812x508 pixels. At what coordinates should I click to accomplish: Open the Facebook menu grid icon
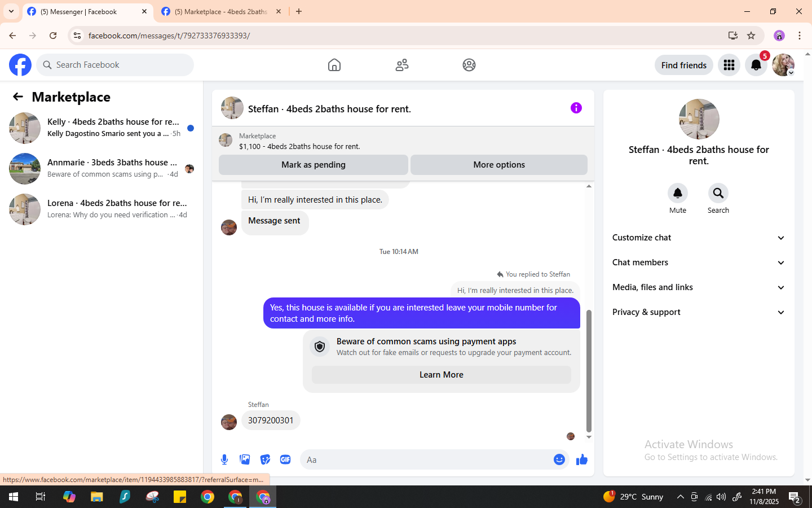point(729,65)
